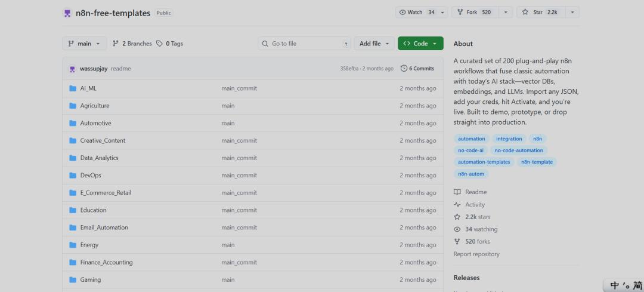Click the n8n-free-templates repository name
Viewport: 644px width, 292px height.
113,13
